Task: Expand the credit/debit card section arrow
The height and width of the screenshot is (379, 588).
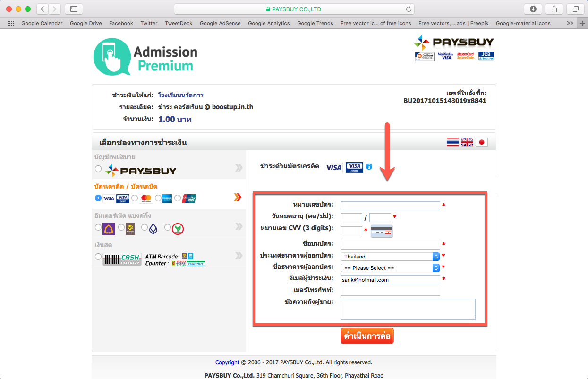Action: click(x=238, y=198)
